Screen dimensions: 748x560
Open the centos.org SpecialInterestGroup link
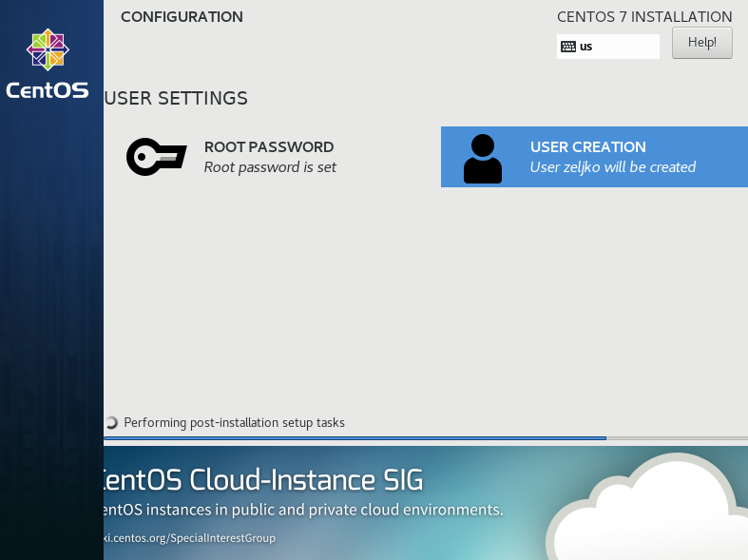point(190,538)
